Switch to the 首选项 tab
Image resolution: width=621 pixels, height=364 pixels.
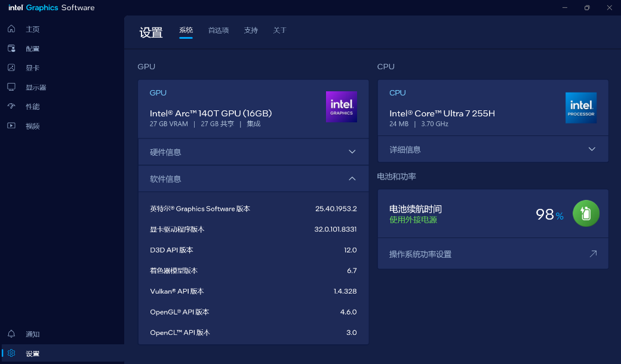[x=219, y=30]
